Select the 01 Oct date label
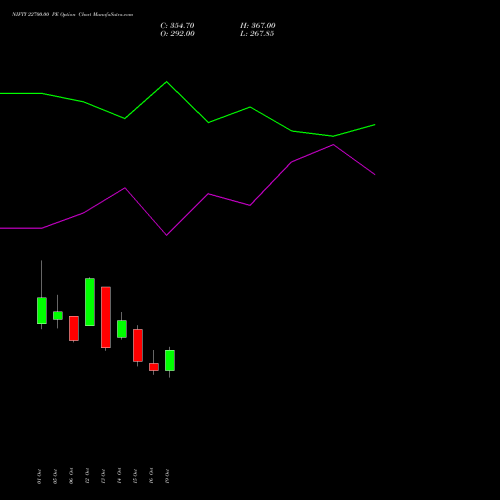The width and height of the screenshot is (500, 500). coord(39,476)
